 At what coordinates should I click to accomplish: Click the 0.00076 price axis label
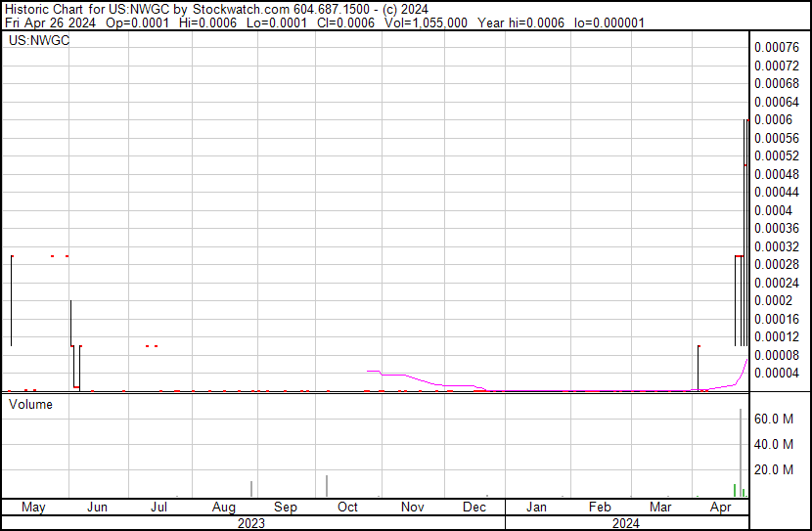(x=776, y=47)
